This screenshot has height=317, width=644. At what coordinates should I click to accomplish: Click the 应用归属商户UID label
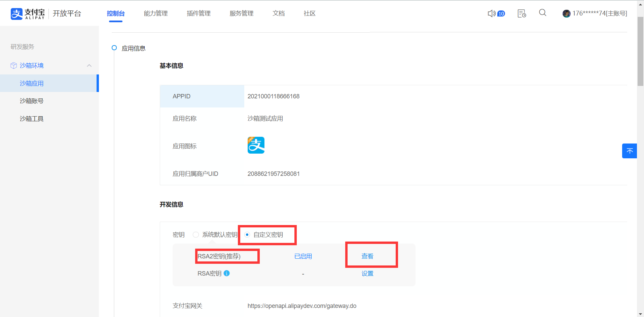[x=195, y=174]
